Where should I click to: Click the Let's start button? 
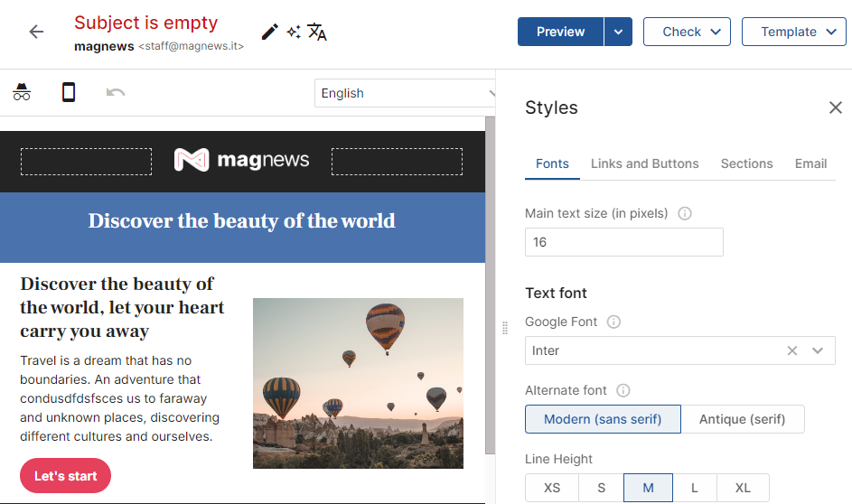coord(65,476)
